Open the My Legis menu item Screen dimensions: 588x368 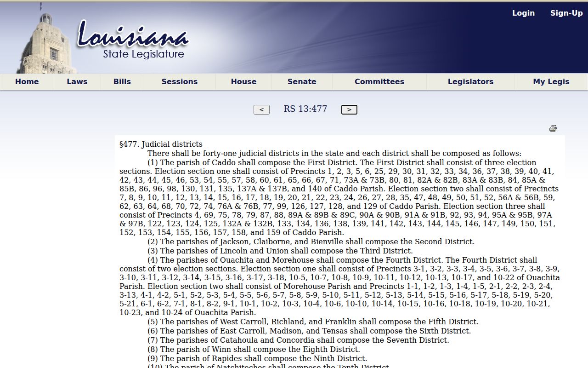pyautogui.click(x=551, y=81)
